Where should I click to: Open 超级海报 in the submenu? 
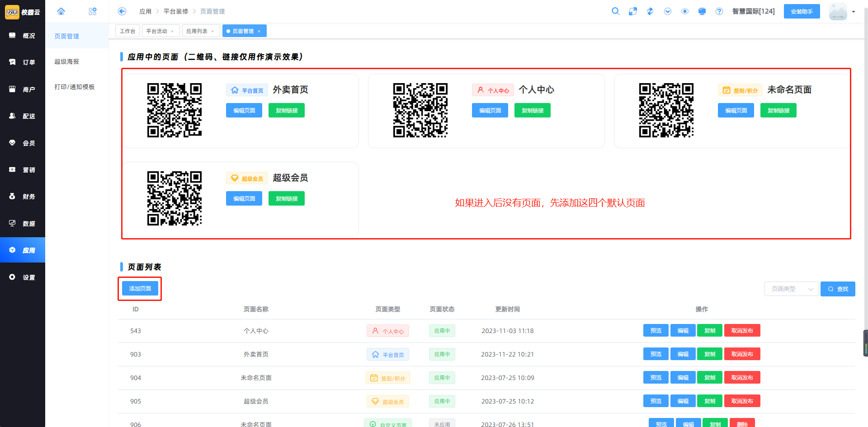(67, 61)
